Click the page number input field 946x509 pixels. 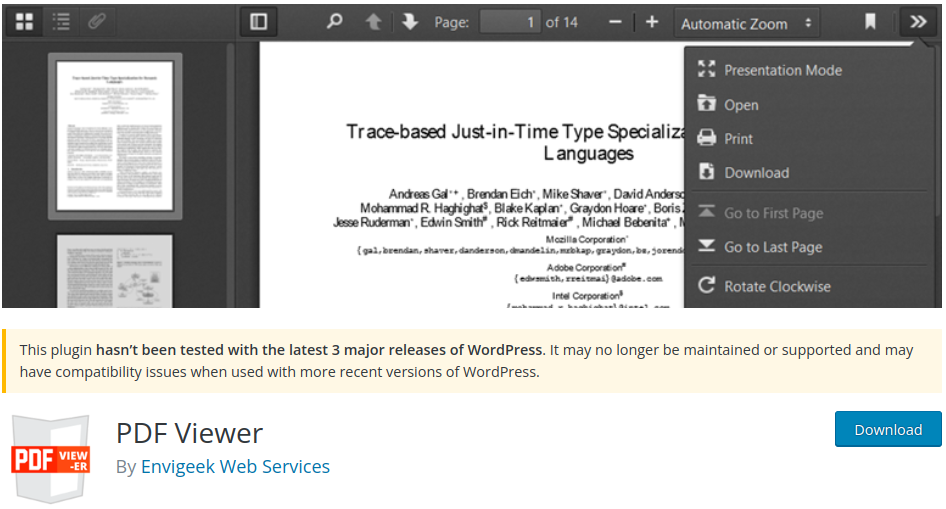[x=510, y=22]
